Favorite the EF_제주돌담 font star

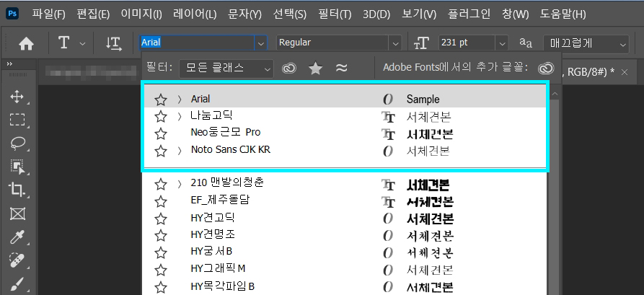point(161,201)
